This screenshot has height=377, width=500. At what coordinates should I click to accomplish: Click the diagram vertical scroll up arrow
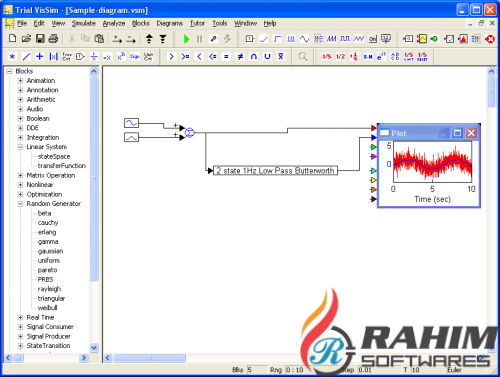(491, 71)
